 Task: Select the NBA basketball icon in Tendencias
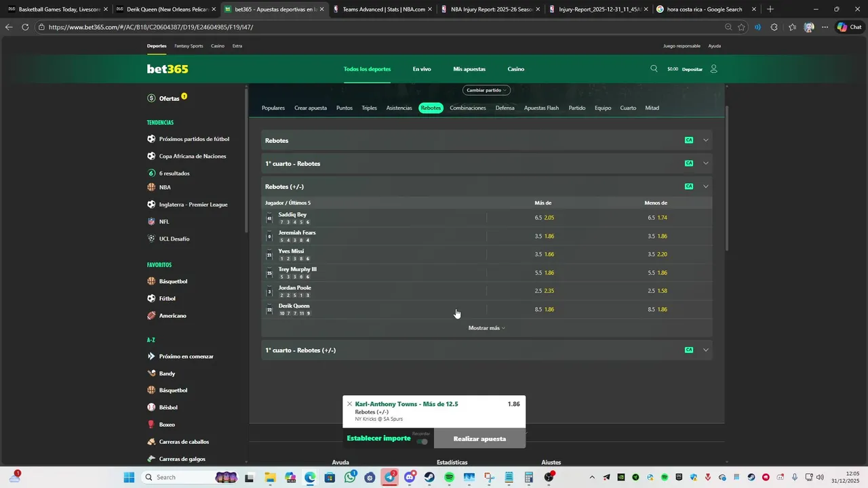pos(151,187)
